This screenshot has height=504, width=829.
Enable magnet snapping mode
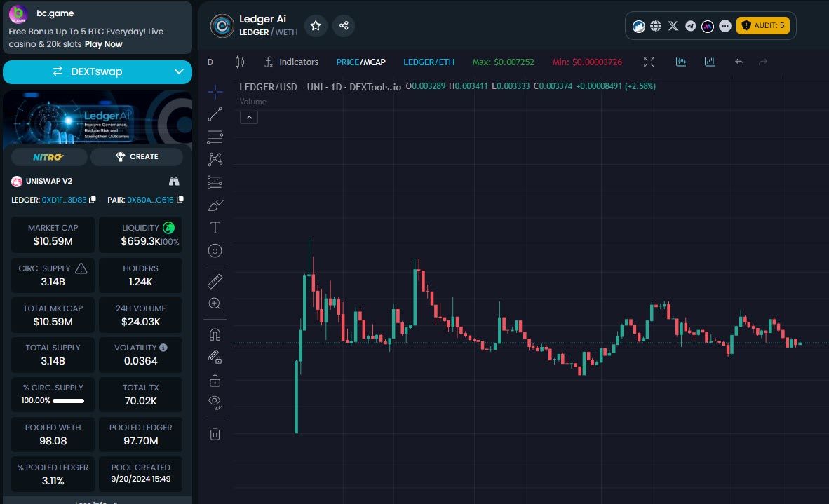point(214,334)
